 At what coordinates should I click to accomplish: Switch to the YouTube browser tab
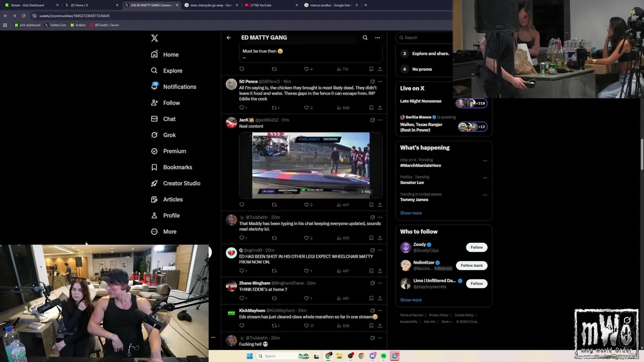pyautogui.click(x=272, y=5)
